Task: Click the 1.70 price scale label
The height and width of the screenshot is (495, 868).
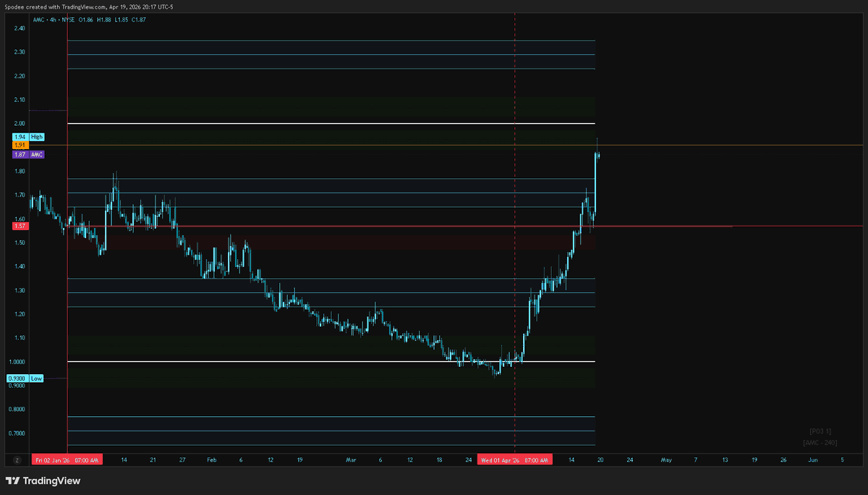Action: pyautogui.click(x=20, y=195)
